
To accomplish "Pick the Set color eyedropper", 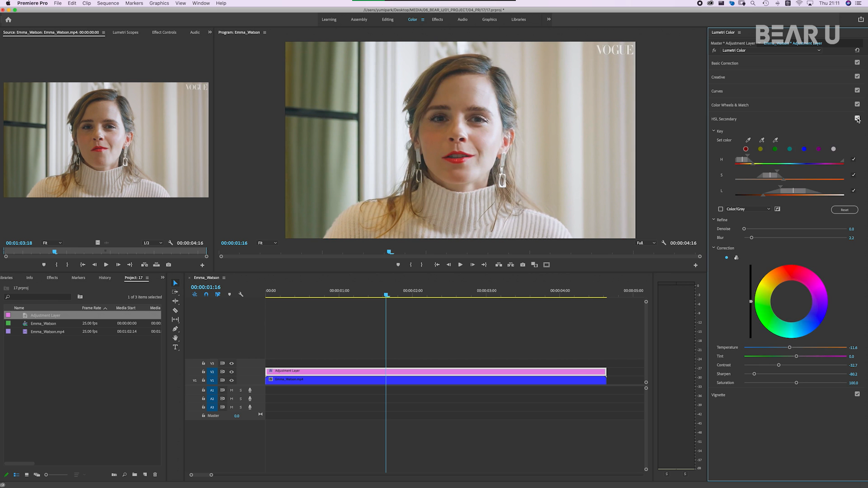I will pos(748,140).
